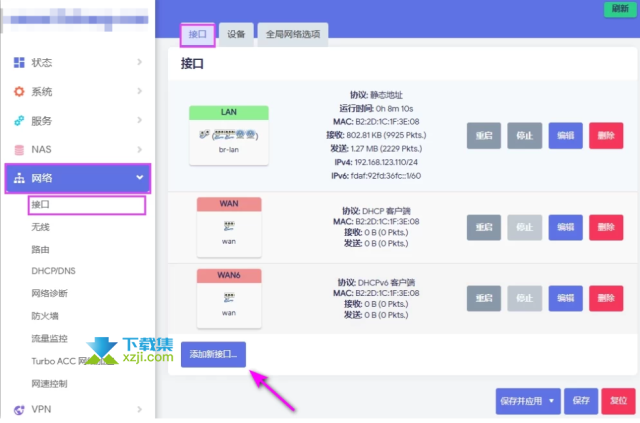Viewport: 640px width, 423px height.
Task: Click the 保存 button
Action: (581, 401)
